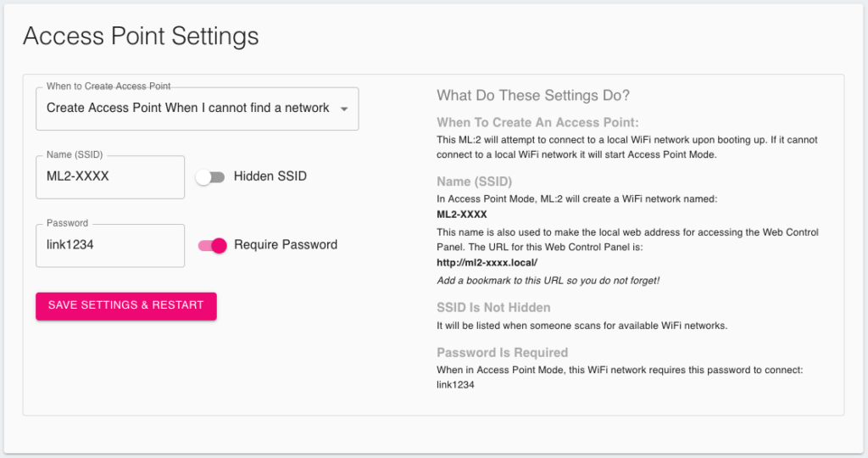Viewport: 868px width, 458px height.
Task: Select the When To Create An Access Point heading
Action: click(x=537, y=122)
